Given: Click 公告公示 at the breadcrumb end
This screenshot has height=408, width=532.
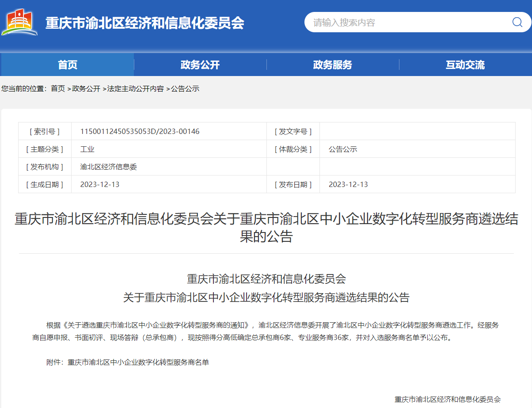Looking at the screenshot, I should [x=185, y=88].
